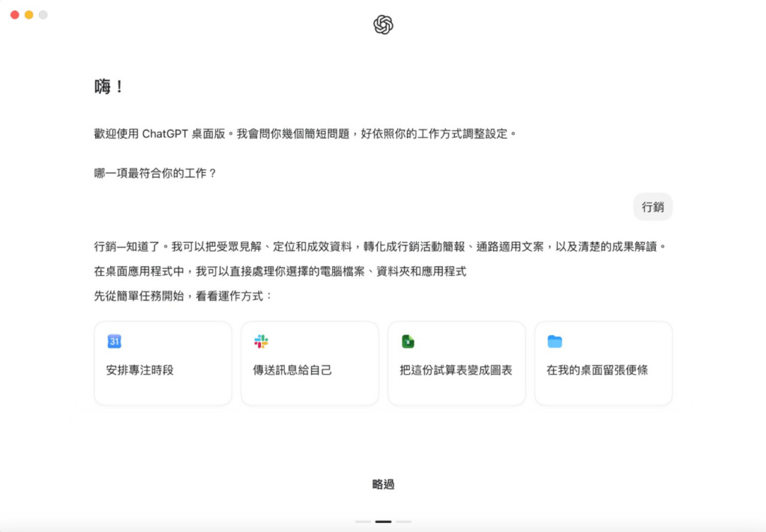Select the 安排專注時段 card
The width and height of the screenshot is (766, 532).
click(163, 363)
